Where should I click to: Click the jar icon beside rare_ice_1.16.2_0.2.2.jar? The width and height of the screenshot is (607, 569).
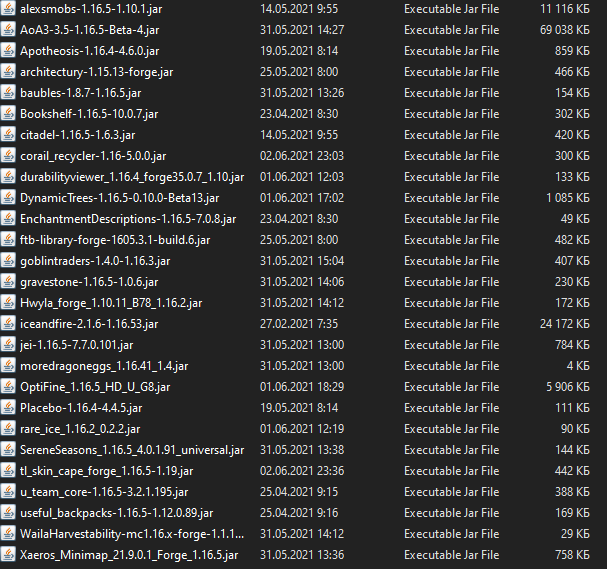click(8, 428)
